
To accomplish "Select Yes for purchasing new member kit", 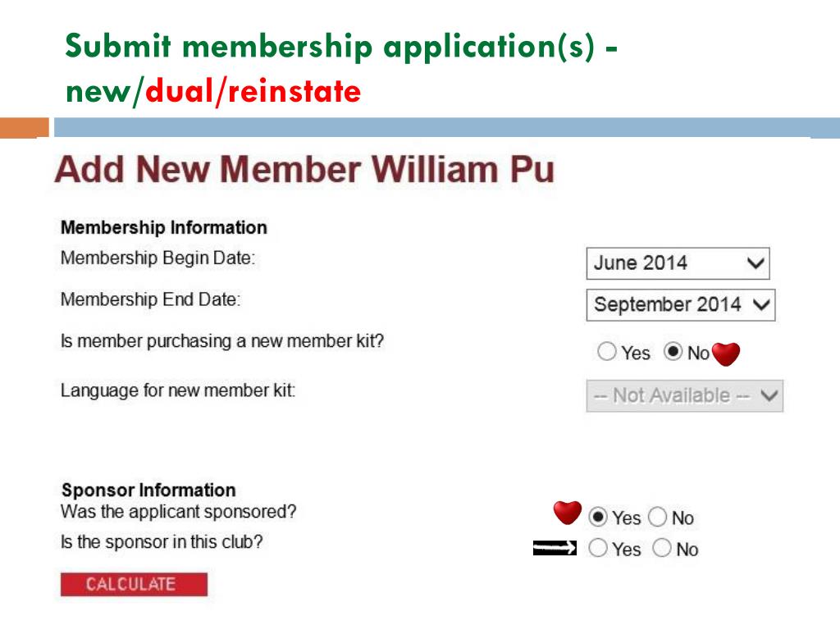I will pyautogui.click(x=607, y=352).
